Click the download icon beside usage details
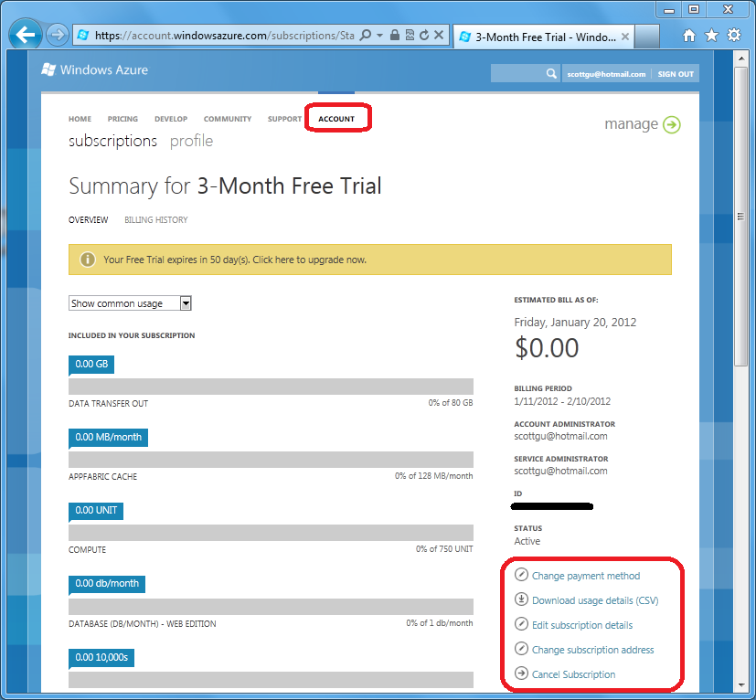This screenshot has width=756, height=700. [x=521, y=599]
